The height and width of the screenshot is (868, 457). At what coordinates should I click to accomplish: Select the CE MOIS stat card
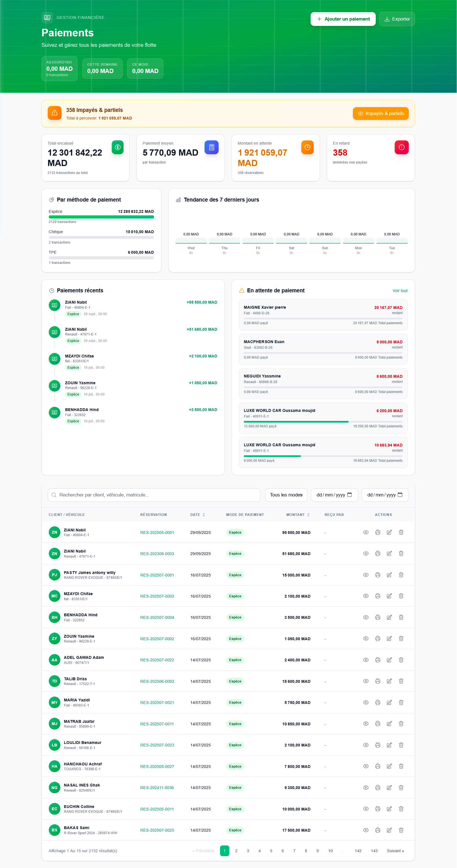click(x=145, y=69)
